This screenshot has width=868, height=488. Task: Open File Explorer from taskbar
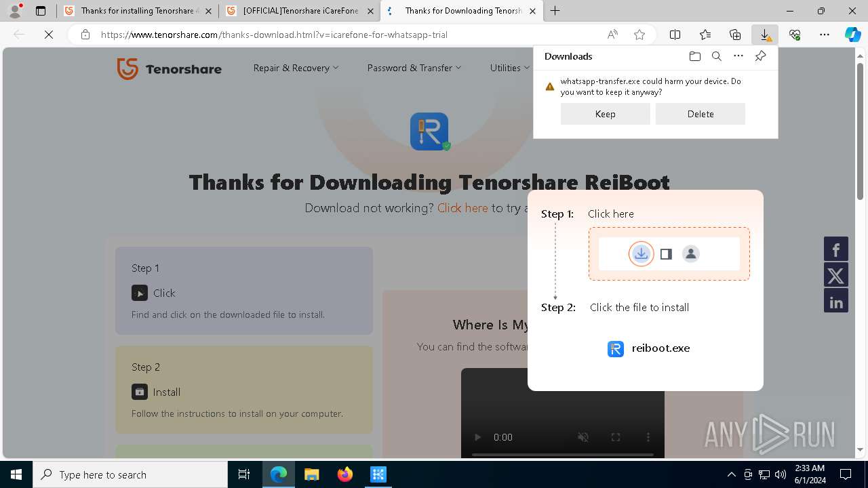(x=311, y=474)
